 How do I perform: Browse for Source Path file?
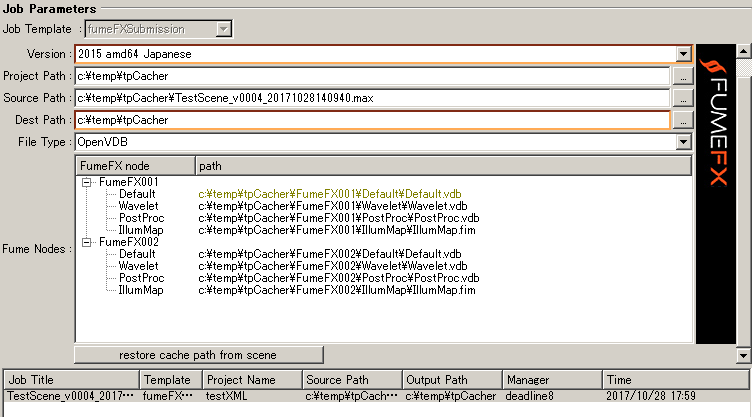pos(683,98)
